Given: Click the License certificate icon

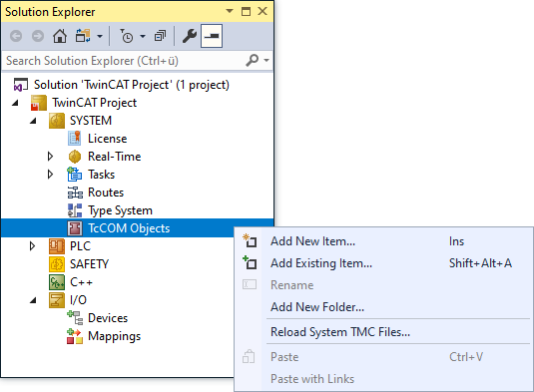Looking at the screenshot, I should (74, 139).
